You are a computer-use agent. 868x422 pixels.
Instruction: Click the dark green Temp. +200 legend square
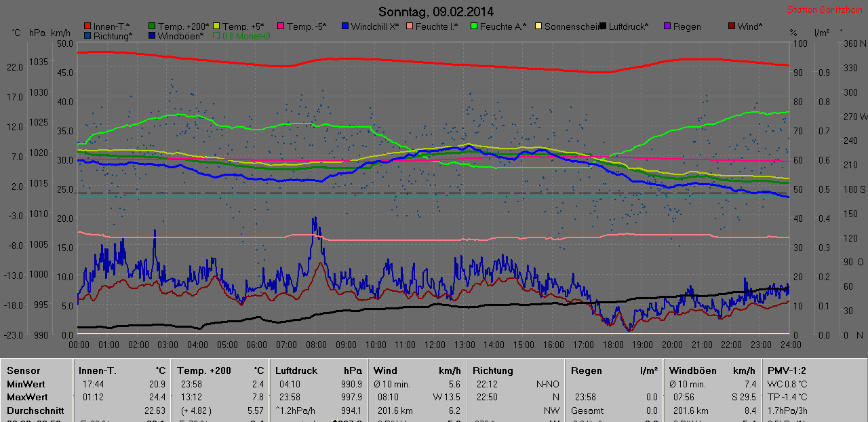pyautogui.click(x=152, y=26)
